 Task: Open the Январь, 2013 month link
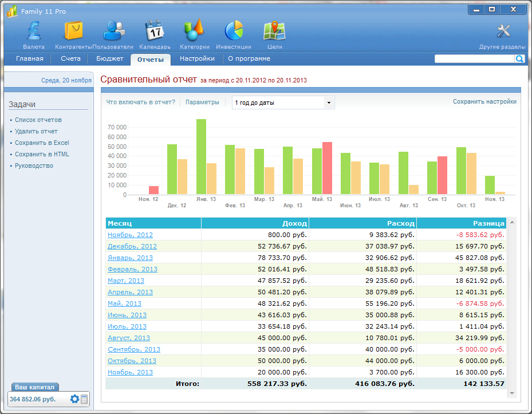point(131,258)
